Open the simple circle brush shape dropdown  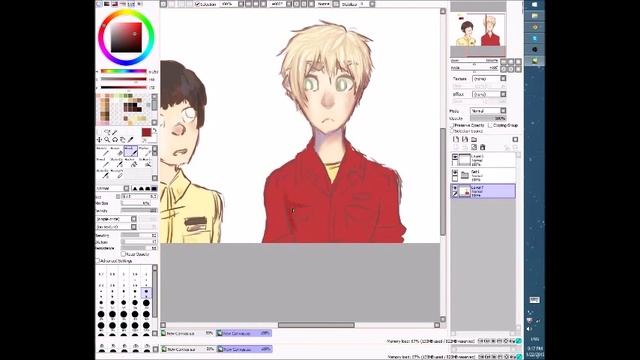[133, 219]
